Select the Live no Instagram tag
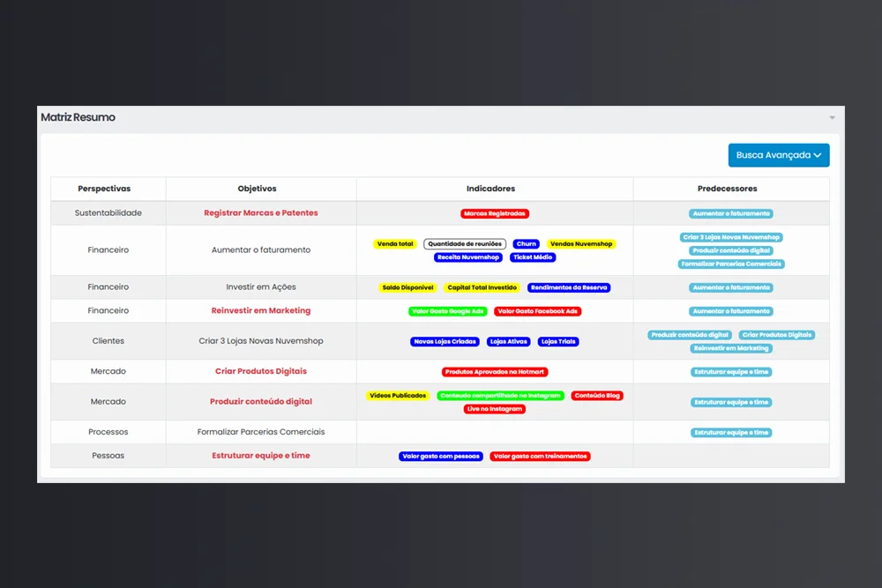The width and height of the screenshot is (882, 588). (x=495, y=409)
